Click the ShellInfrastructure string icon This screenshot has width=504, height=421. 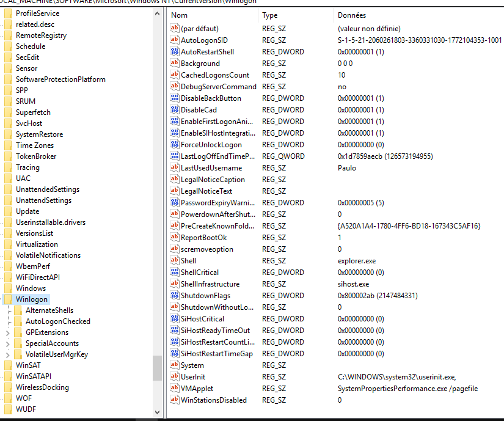click(175, 284)
